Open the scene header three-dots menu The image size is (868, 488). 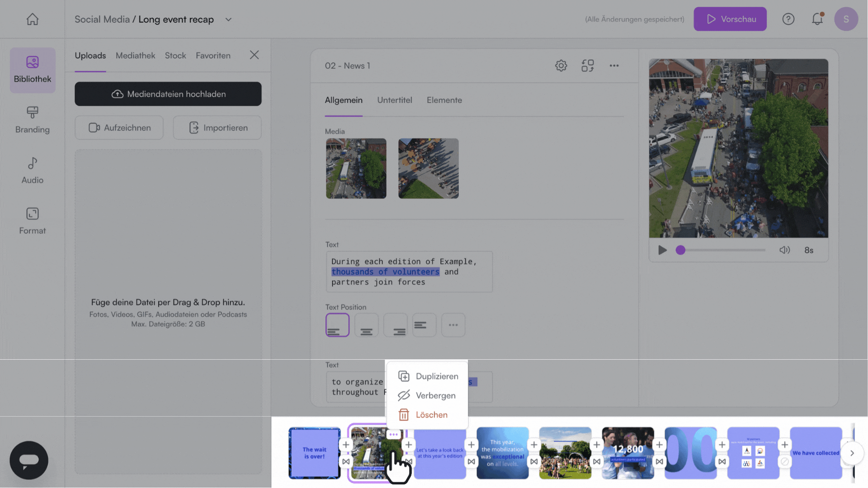coord(614,66)
